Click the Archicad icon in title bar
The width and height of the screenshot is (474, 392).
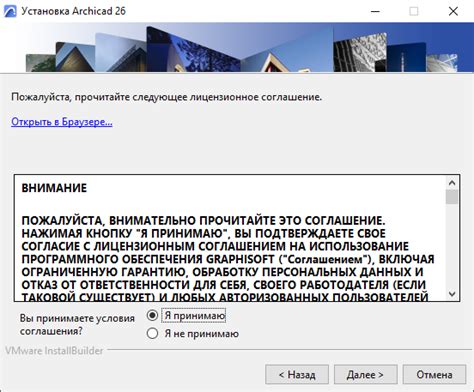point(10,11)
